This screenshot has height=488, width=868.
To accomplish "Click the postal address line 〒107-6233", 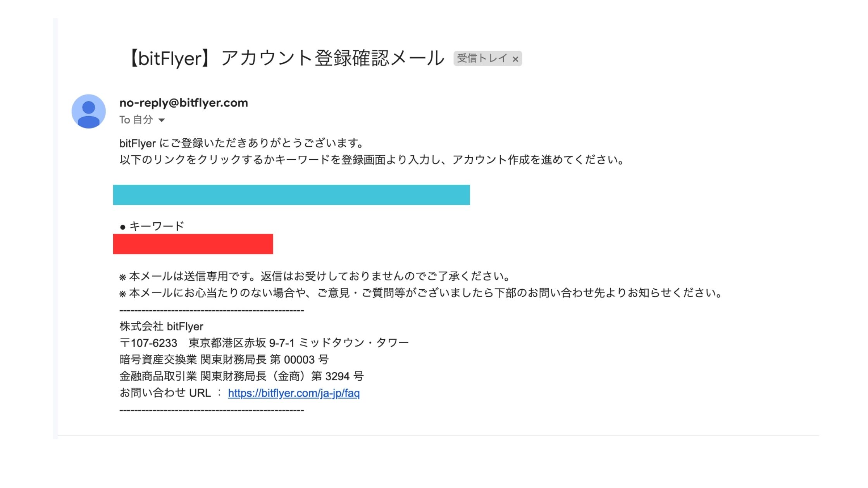I will [x=264, y=343].
